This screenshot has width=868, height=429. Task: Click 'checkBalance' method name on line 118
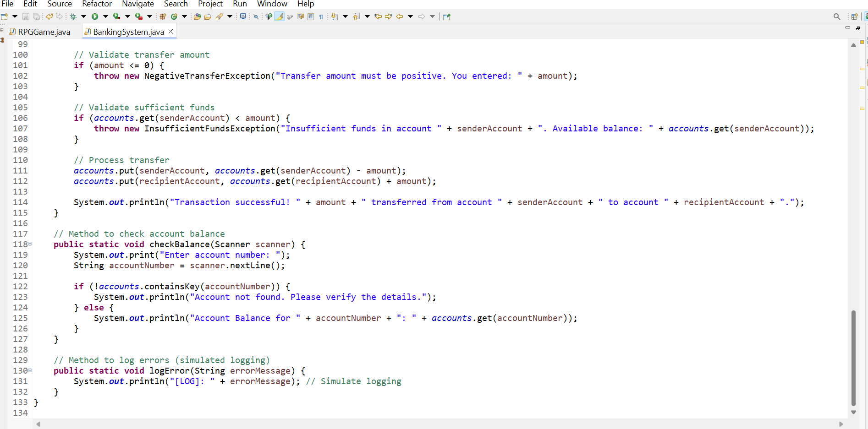180,244
